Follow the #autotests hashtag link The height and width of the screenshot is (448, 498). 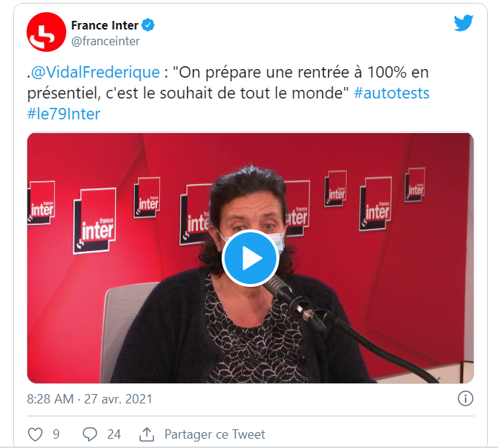[391, 93]
